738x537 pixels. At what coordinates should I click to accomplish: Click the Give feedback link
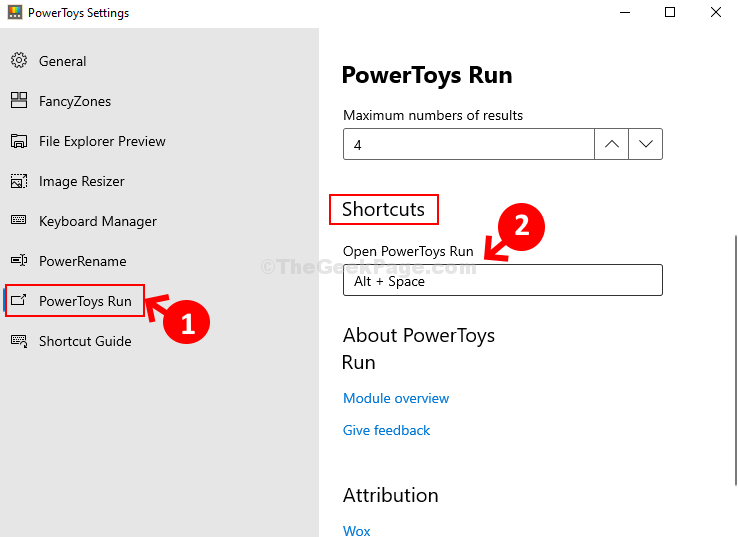386,430
